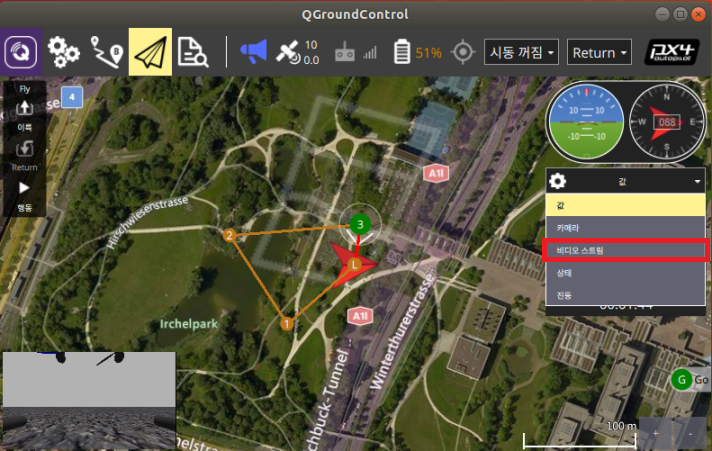Open the arming state dropdown 시동 꺼짐
712x451 pixels.
tap(521, 52)
